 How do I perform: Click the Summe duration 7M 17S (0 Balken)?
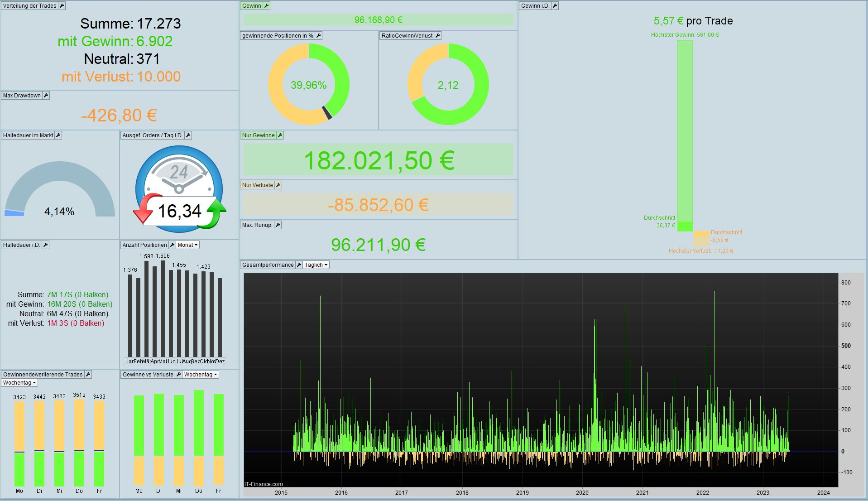coord(78,295)
